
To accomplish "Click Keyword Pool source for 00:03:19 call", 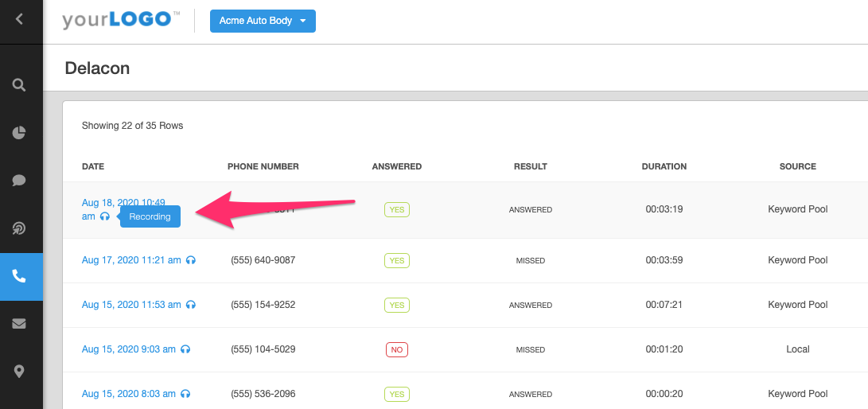I will tap(798, 210).
